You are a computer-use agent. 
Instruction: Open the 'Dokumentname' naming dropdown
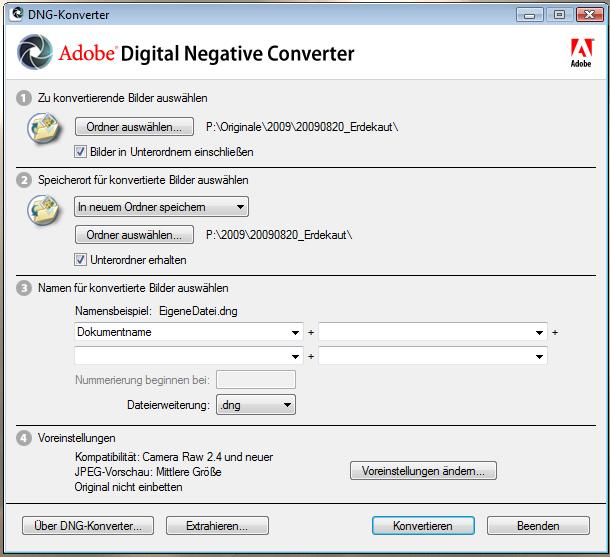pos(189,332)
